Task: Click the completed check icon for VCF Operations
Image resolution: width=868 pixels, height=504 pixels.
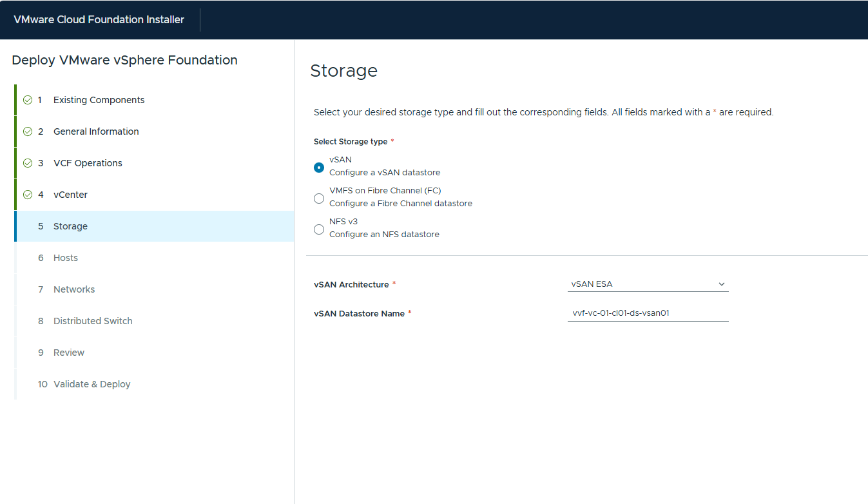Action: (28, 163)
